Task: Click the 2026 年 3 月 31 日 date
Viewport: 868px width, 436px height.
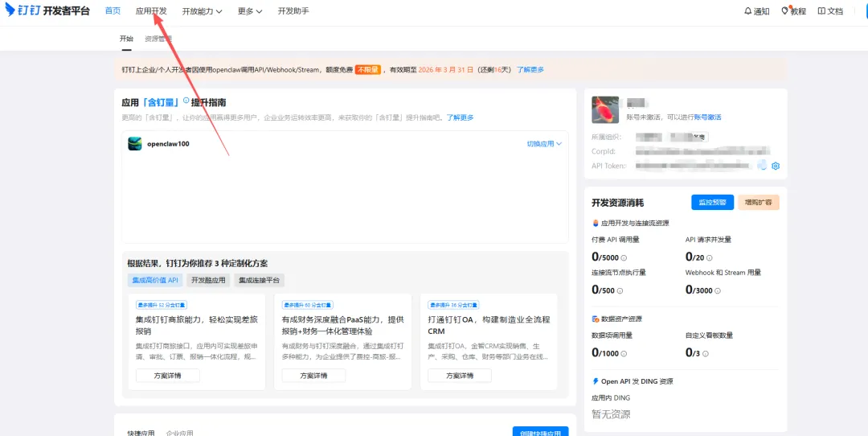Action: click(x=446, y=70)
